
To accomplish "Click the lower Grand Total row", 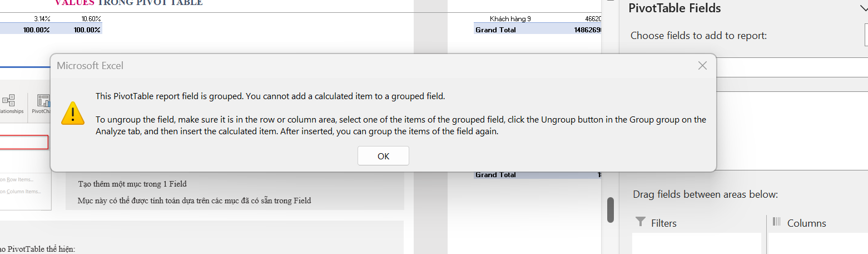I will point(538,175).
